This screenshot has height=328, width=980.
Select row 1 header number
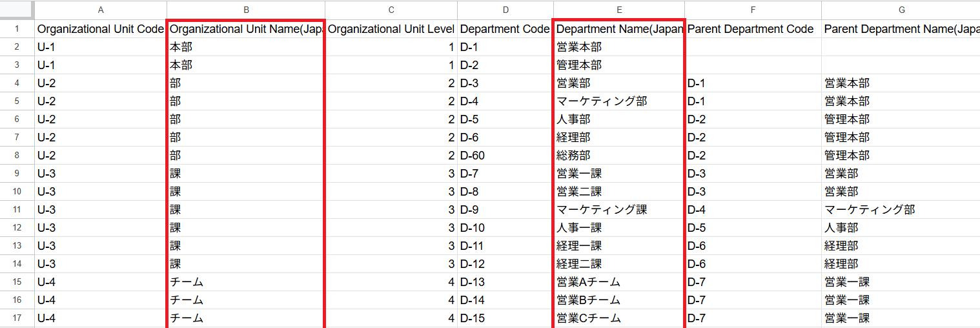click(17, 29)
